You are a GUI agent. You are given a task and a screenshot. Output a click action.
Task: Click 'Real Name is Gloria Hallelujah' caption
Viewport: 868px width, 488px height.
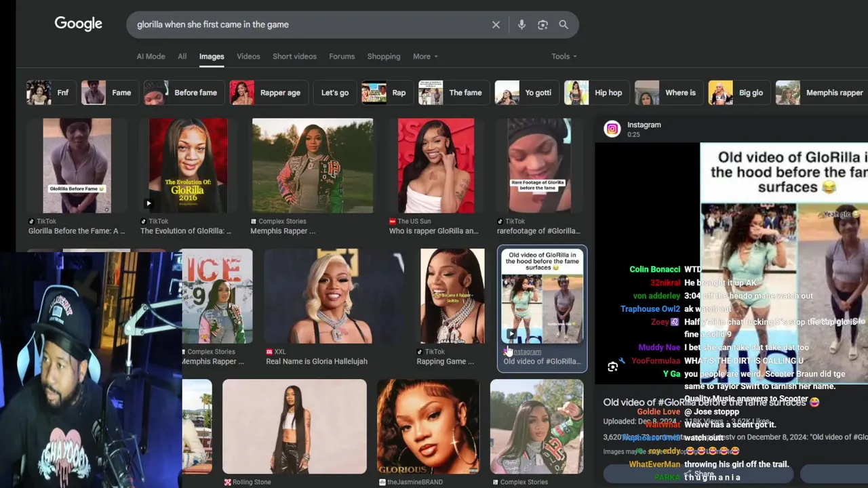click(317, 361)
